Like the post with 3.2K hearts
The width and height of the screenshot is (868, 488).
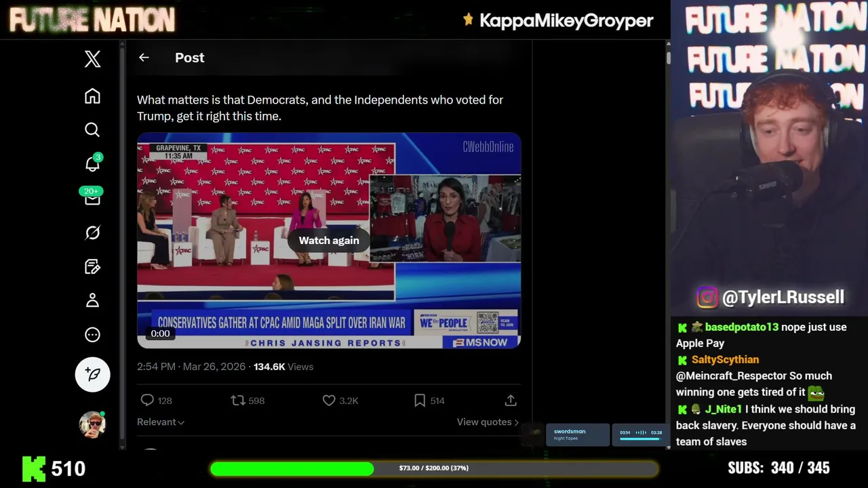[329, 401]
